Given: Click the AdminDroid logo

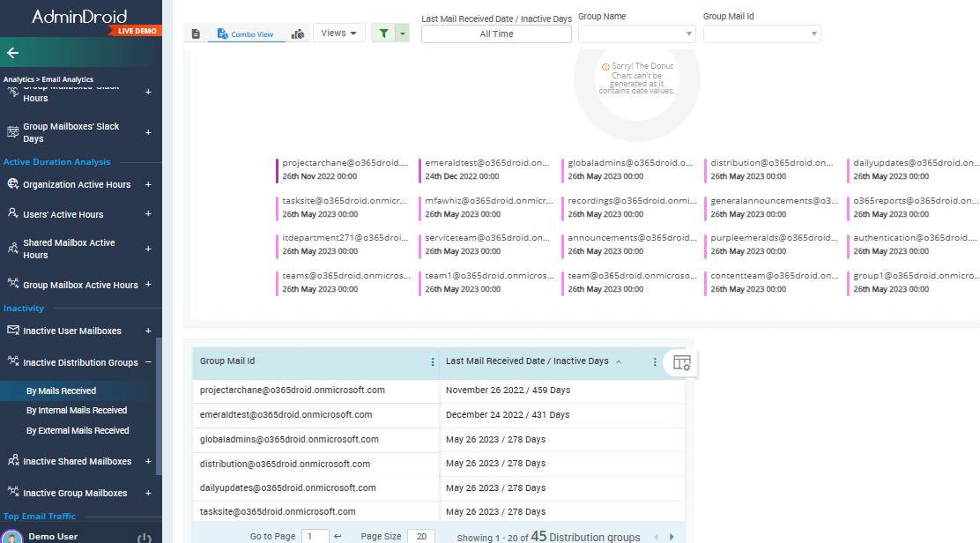Looking at the screenshot, I should pos(78,14).
